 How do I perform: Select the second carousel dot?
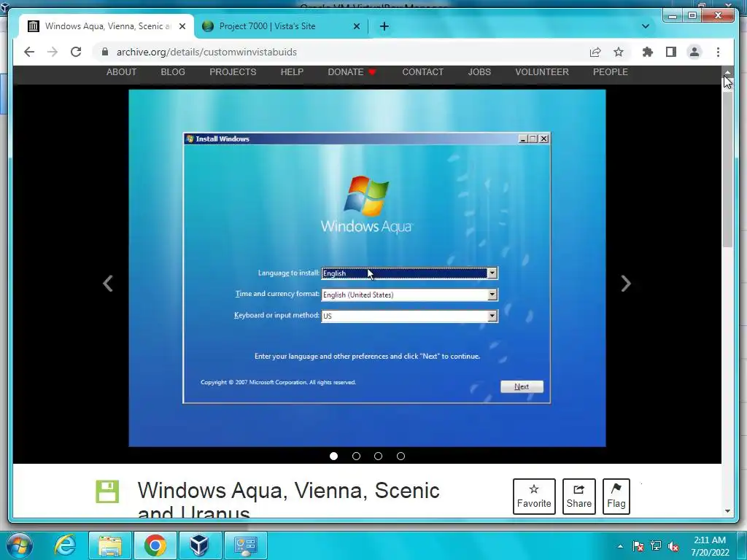click(x=356, y=456)
